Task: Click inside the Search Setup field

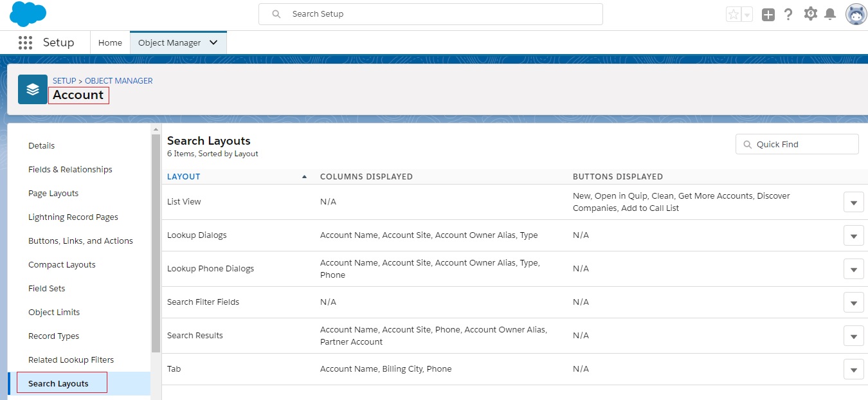Action: tap(431, 14)
